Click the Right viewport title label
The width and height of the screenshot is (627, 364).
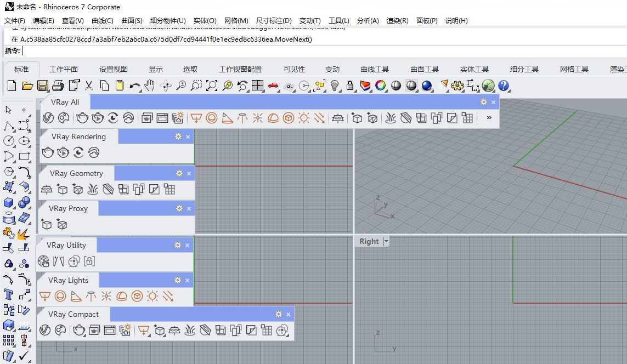tap(369, 241)
